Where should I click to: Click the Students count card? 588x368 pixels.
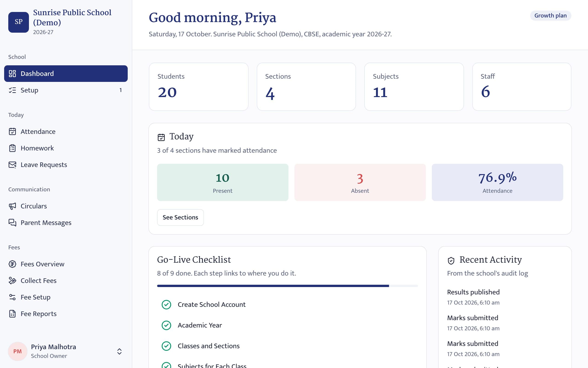[x=198, y=87]
